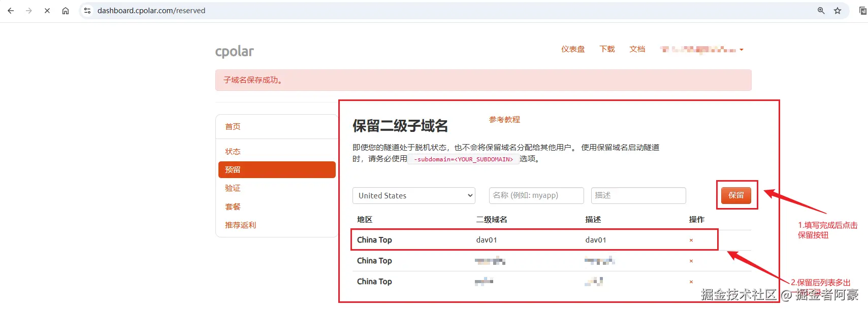Open 仪表盘 in top navigation
The width and height of the screenshot is (868, 311).
point(573,49)
